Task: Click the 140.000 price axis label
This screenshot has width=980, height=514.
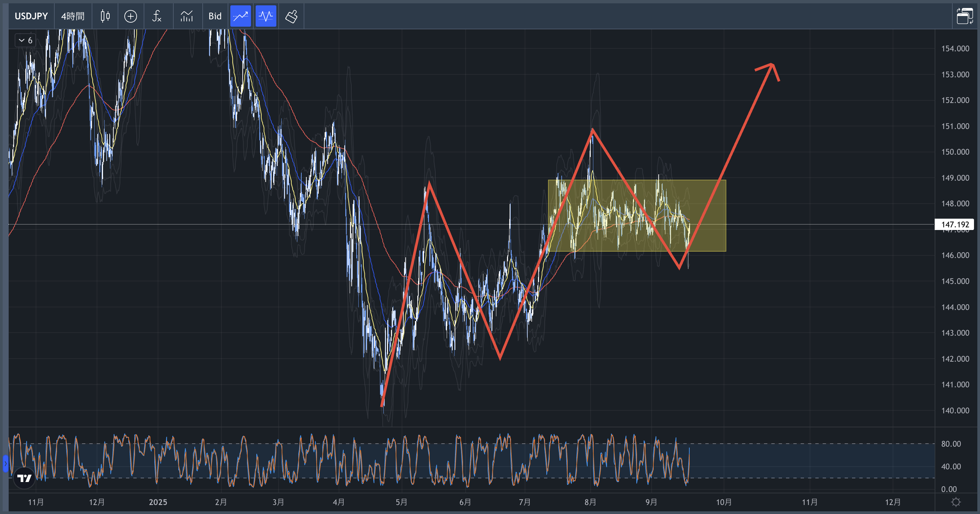Action: (x=955, y=410)
